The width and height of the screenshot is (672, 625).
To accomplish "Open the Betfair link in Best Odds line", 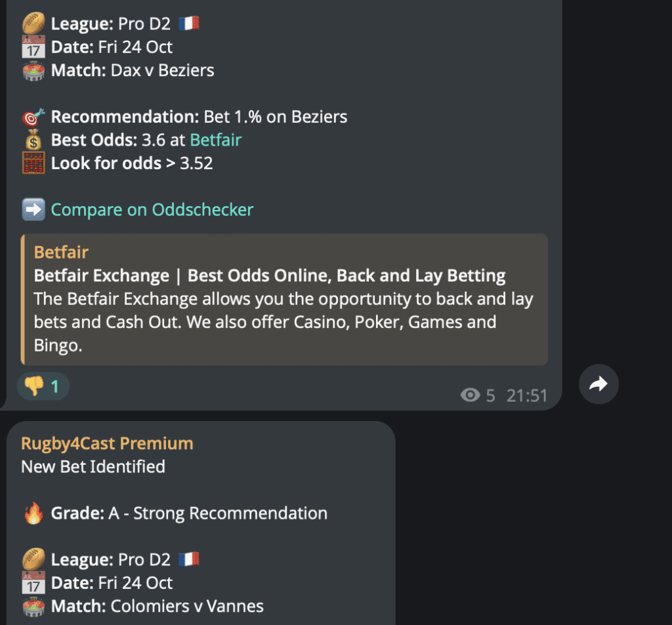I will [215, 140].
